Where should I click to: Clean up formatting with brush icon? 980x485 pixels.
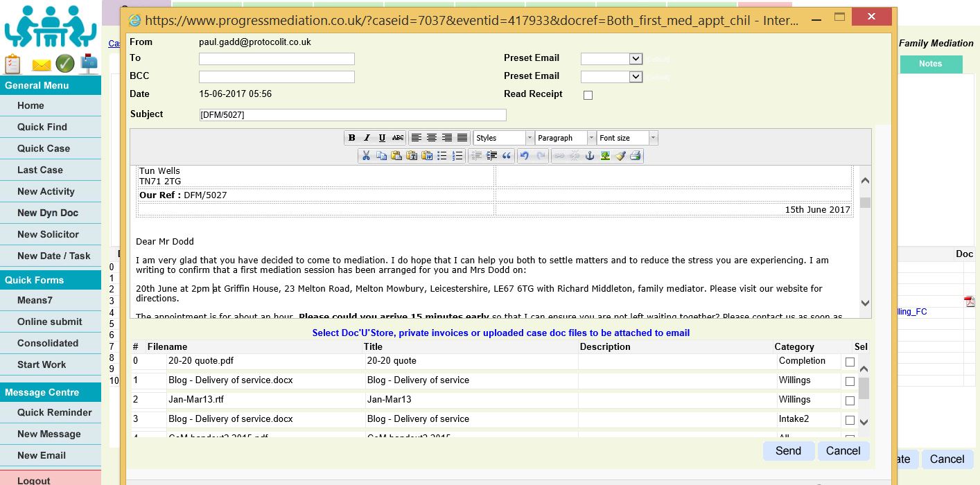(x=620, y=156)
